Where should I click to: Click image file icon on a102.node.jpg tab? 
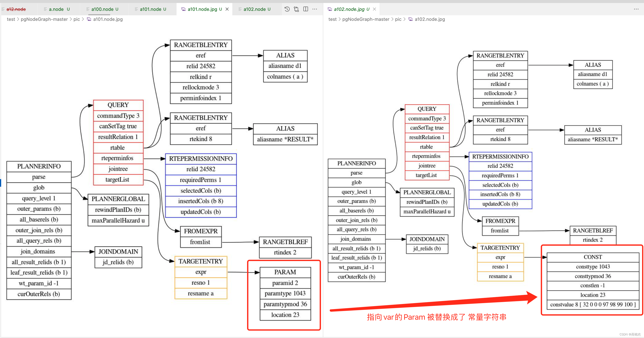[x=330, y=9]
